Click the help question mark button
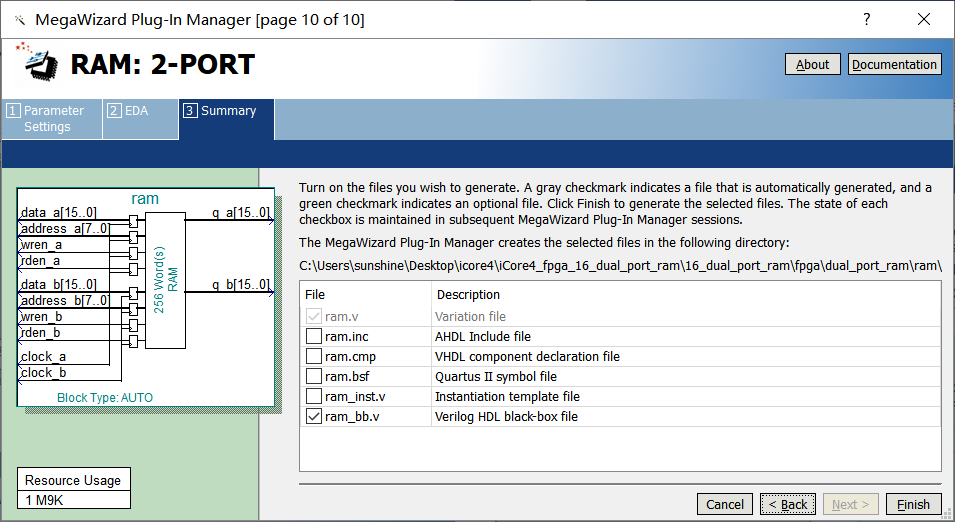 coord(866,20)
